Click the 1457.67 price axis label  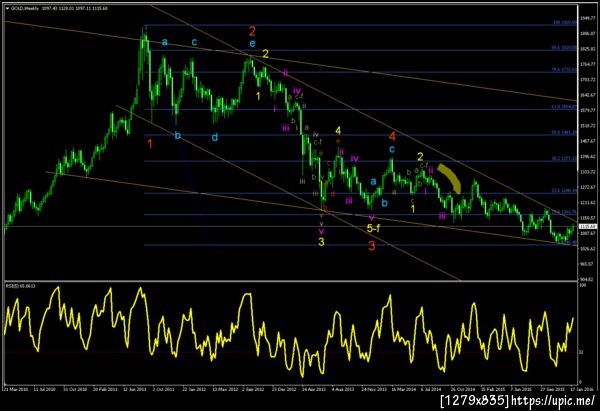click(587, 141)
